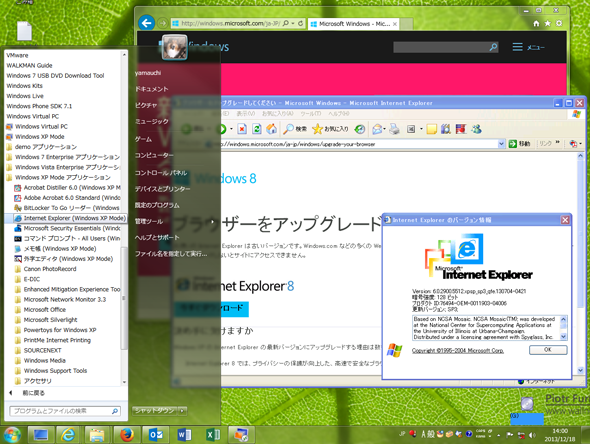
Task: Close the Internet Explorer version info dialog
Action: point(565,220)
